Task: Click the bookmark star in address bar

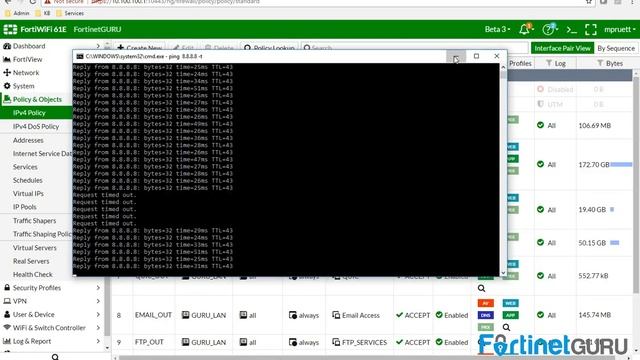Action: 589,2
